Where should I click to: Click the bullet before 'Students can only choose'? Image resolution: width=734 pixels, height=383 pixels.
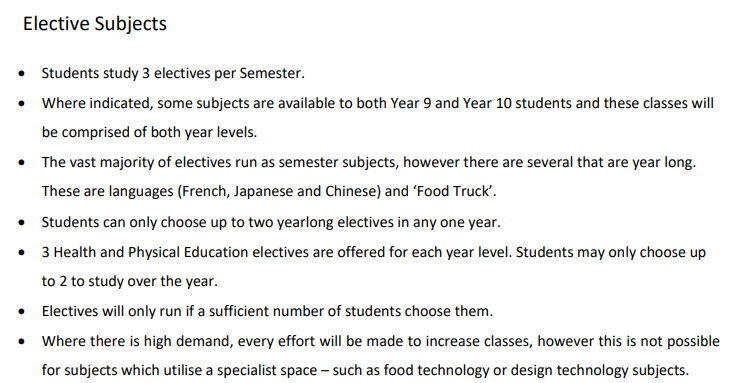(22, 223)
